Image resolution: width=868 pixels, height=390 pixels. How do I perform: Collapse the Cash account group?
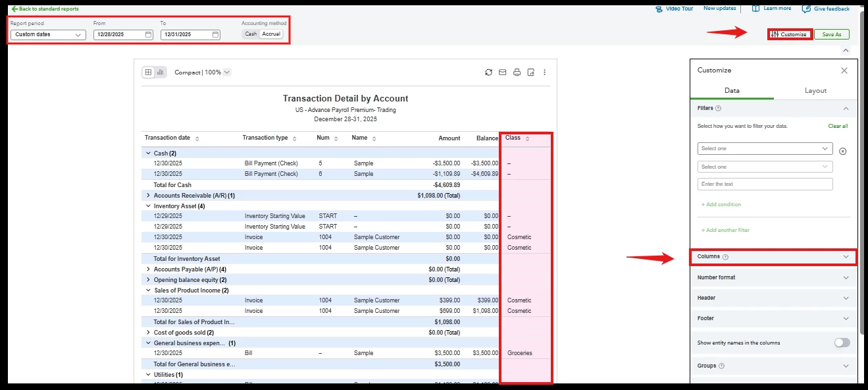coord(147,153)
